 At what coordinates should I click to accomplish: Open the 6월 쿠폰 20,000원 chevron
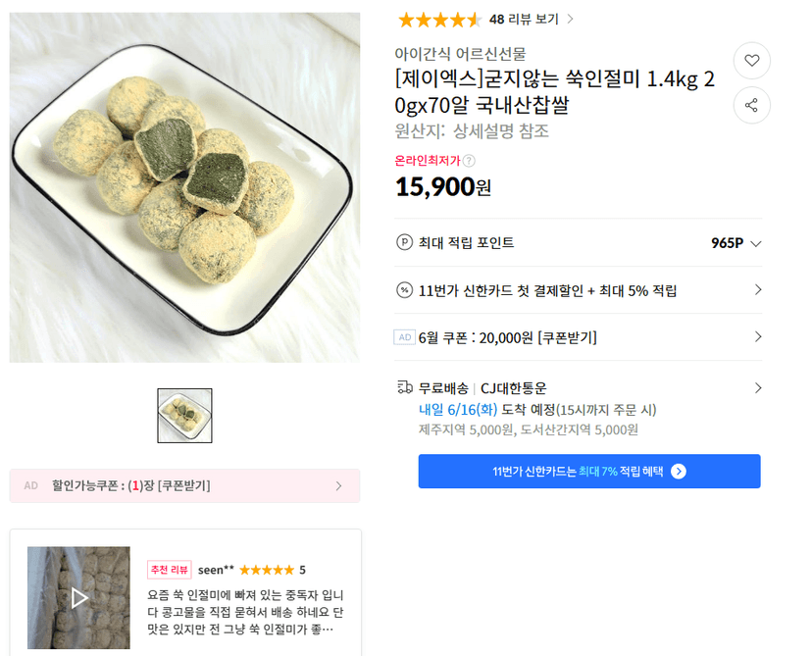pos(758,337)
